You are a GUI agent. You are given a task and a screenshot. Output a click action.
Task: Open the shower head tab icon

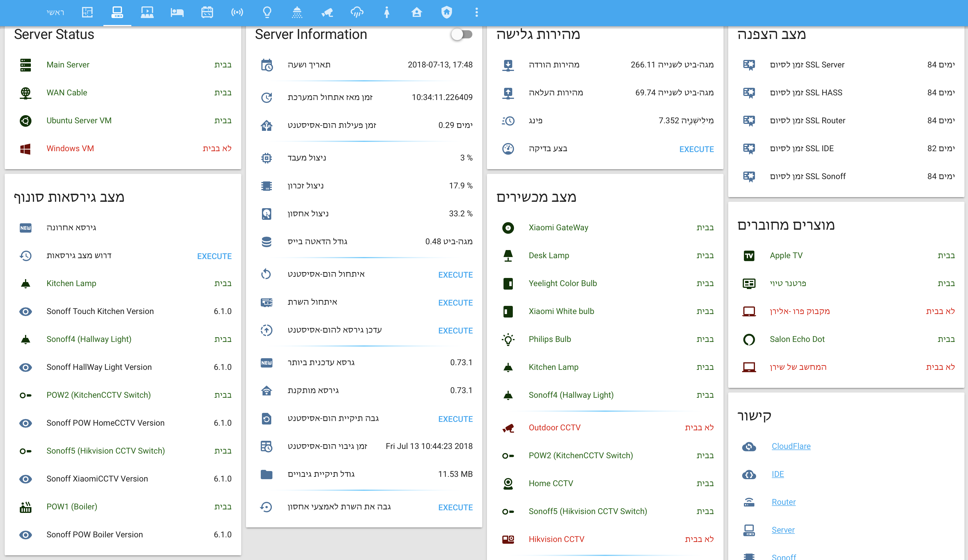click(297, 12)
